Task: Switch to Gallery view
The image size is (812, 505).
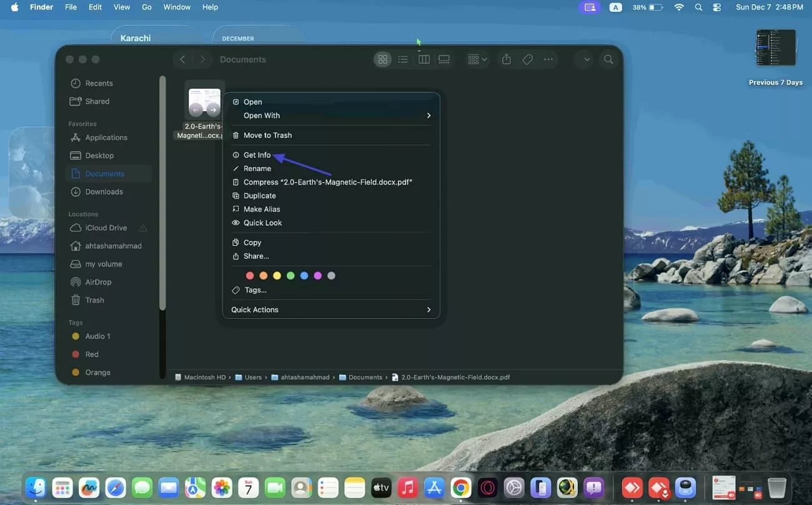Action: point(444,59)
